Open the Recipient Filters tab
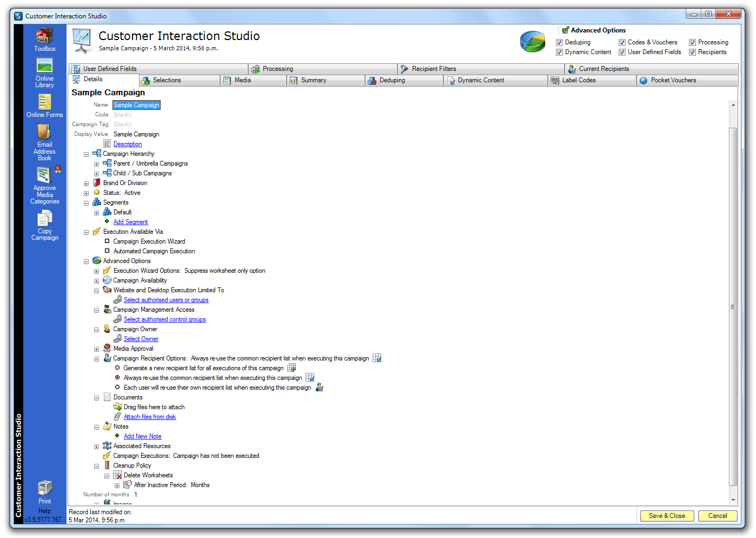Image resolution: width=756 pixels, height=538 pixels. [481, 69]
